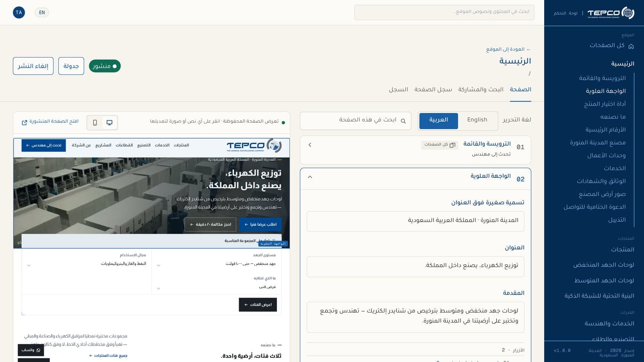Edit the العنوان text field
Viewport: 644px width, 362px height.
tap(415, 266)
